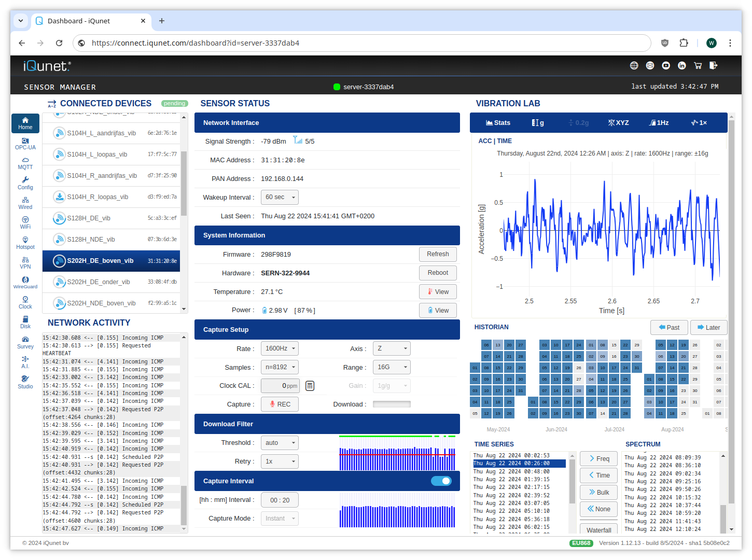Click the Clock CAL ppm input field
752x560 pixels.
tap(280, 386)
